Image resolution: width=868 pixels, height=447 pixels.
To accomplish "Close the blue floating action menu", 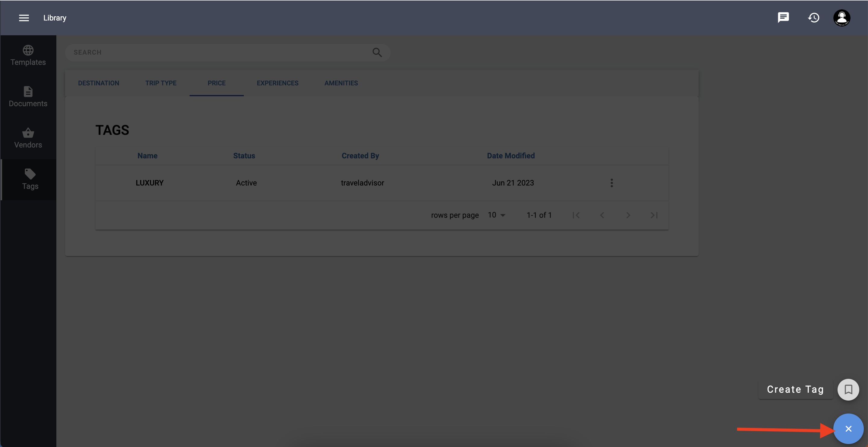I will coord(848,429).
